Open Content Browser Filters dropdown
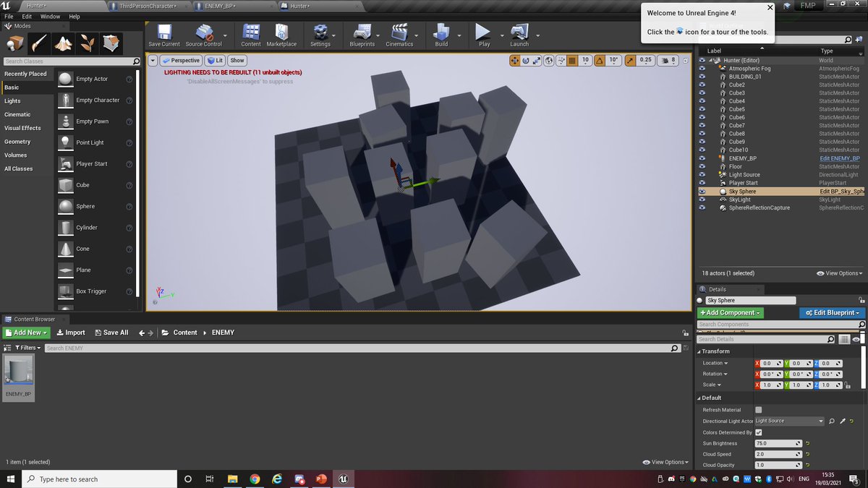This screenshot has width=868, height=488. (x=27, y=348)
